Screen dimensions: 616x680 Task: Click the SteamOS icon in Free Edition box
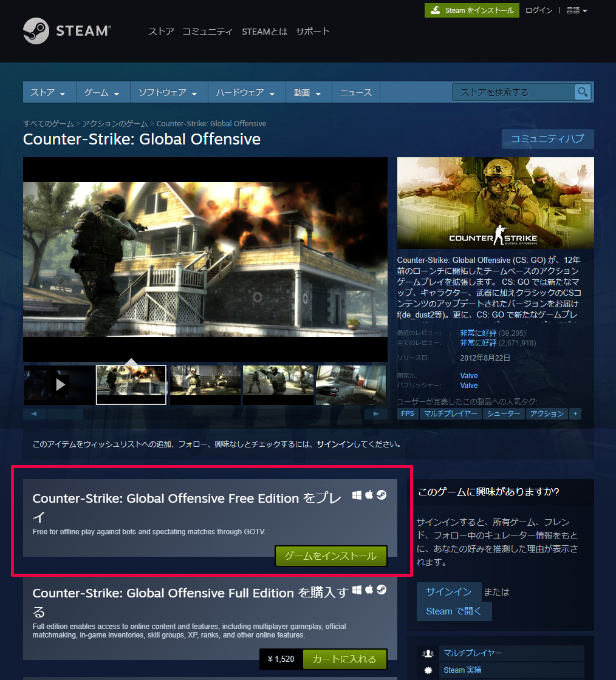(x=382, y=495)
